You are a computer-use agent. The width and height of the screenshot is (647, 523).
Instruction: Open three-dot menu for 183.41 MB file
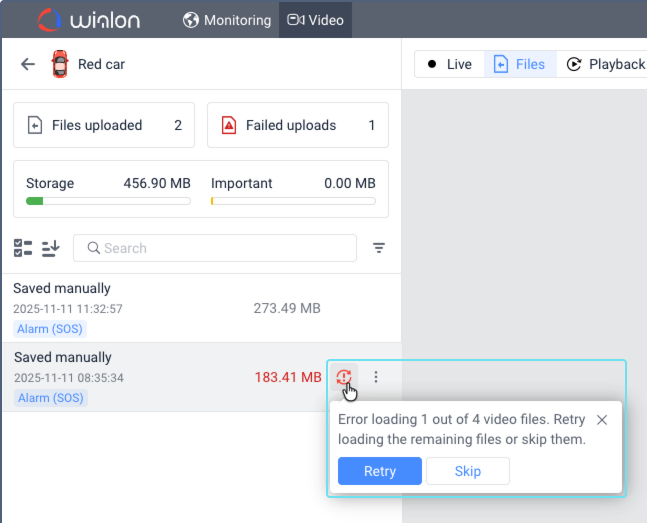tap(376, 377)
